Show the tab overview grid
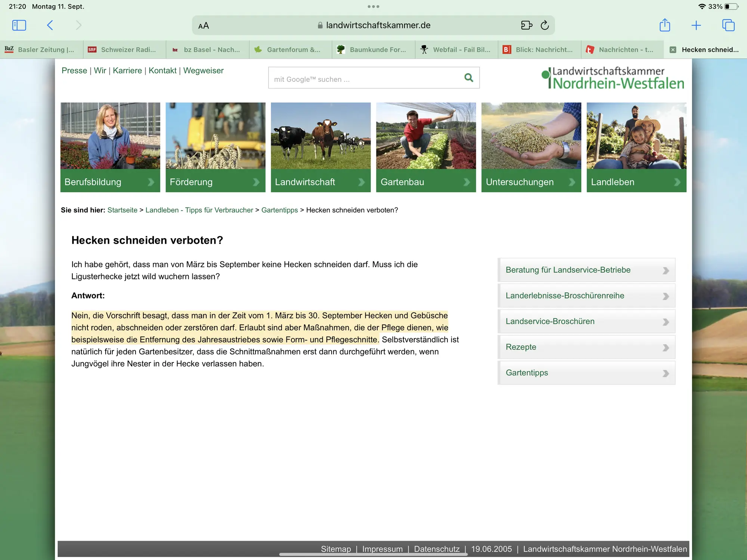This screenshot has height=560, width=747. pyautogui.click(x=728, y=25)
